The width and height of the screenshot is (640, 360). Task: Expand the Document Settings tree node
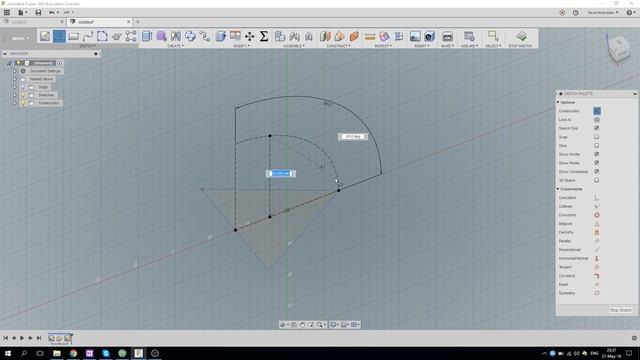[x=15, y=71]
